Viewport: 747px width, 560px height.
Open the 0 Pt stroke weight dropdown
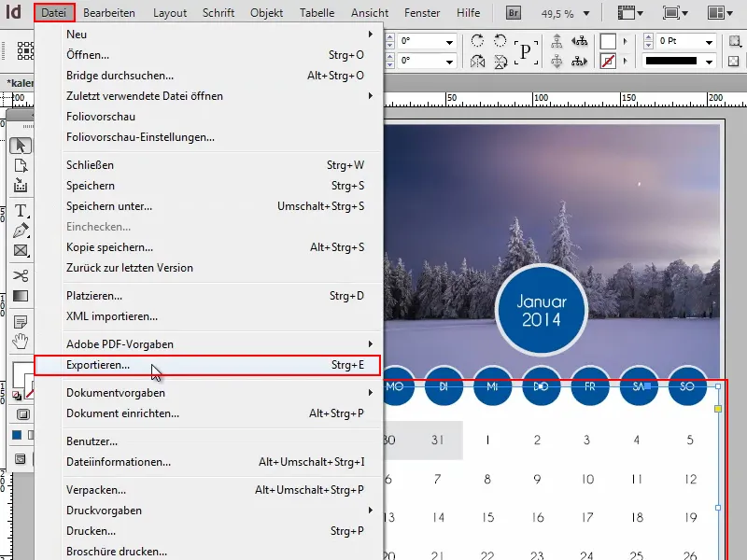tap(709, 42)
